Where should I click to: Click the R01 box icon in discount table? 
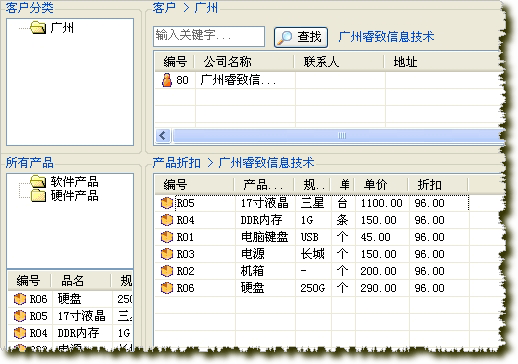[167, 237]
